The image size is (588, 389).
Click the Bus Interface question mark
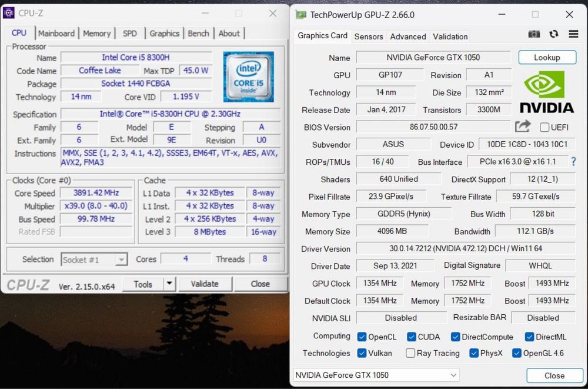coord(573,161)
